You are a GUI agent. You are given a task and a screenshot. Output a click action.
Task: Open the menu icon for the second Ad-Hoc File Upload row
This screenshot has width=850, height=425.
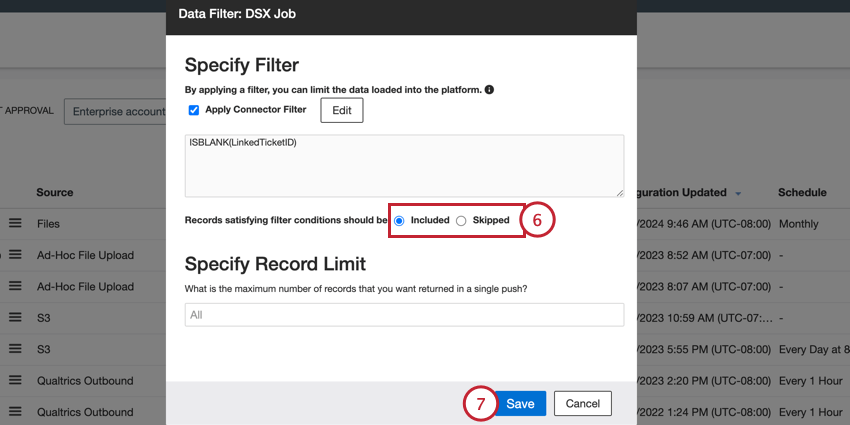(x=15, y=286)
